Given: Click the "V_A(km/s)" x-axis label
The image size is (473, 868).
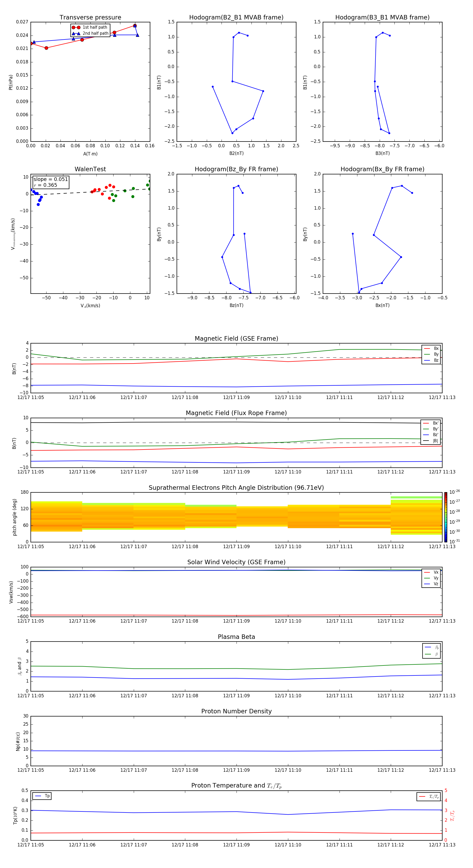Looking at the screenshot, I should (90, 306).
